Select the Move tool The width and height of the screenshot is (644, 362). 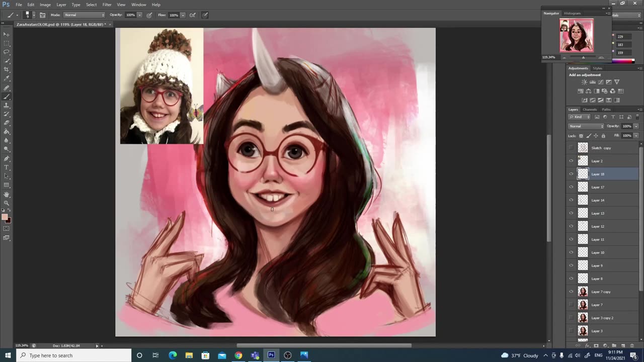click(7, 34)
